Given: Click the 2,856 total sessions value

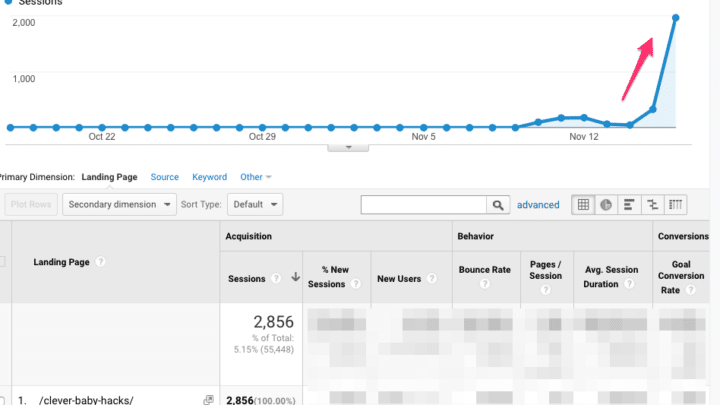Looking at the screenshot, I should (273, 322).
